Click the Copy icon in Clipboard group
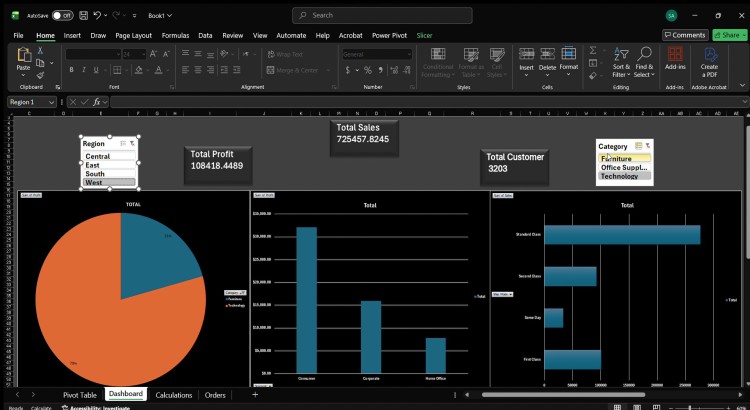Viewport: 750px width, 410px height. tap(40, 63)
